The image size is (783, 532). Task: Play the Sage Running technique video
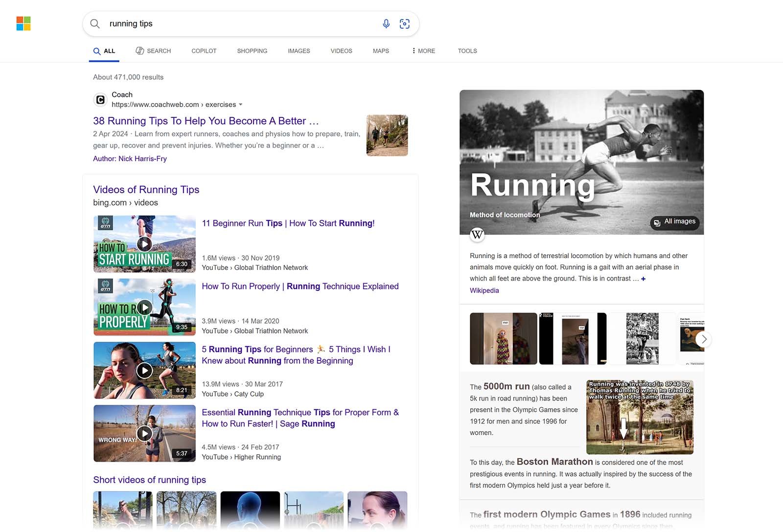pyautogui.click(x=144, y=433)
